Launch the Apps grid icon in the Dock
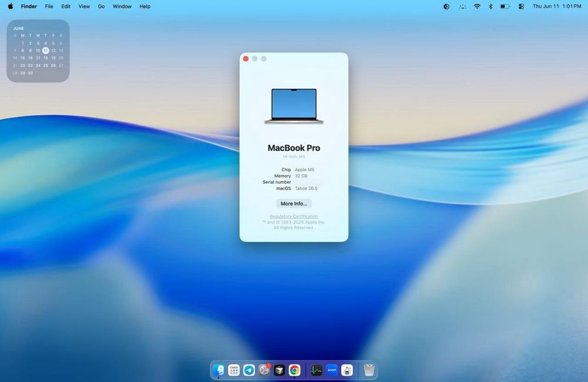This screenshot has width=588, height=382. [x=234, y=370]
